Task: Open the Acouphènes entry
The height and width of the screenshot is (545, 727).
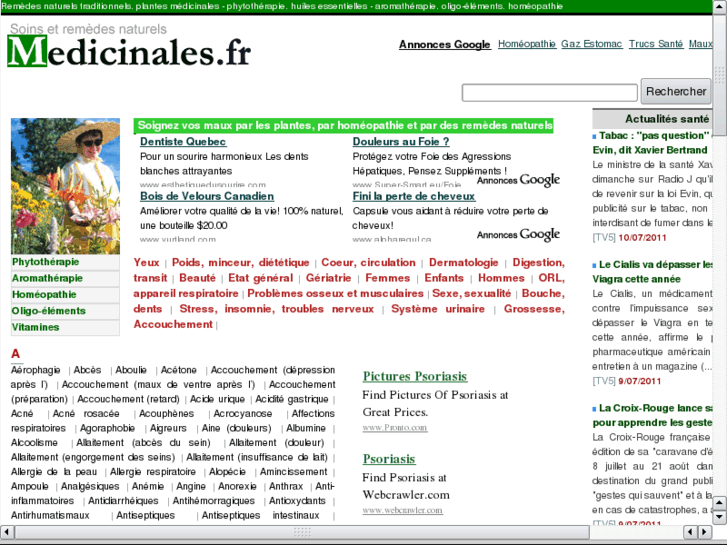Action: click(166, 414)
